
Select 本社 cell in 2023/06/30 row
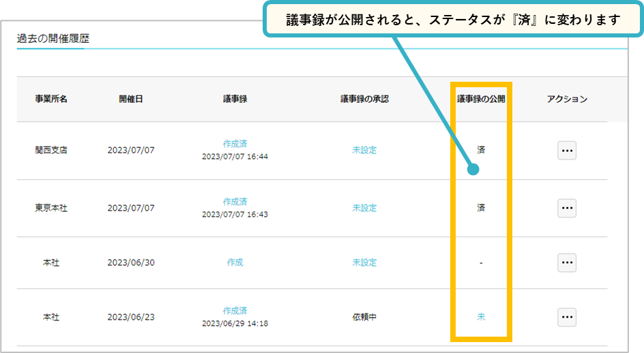pyautogui.click(x=51, y=262)
